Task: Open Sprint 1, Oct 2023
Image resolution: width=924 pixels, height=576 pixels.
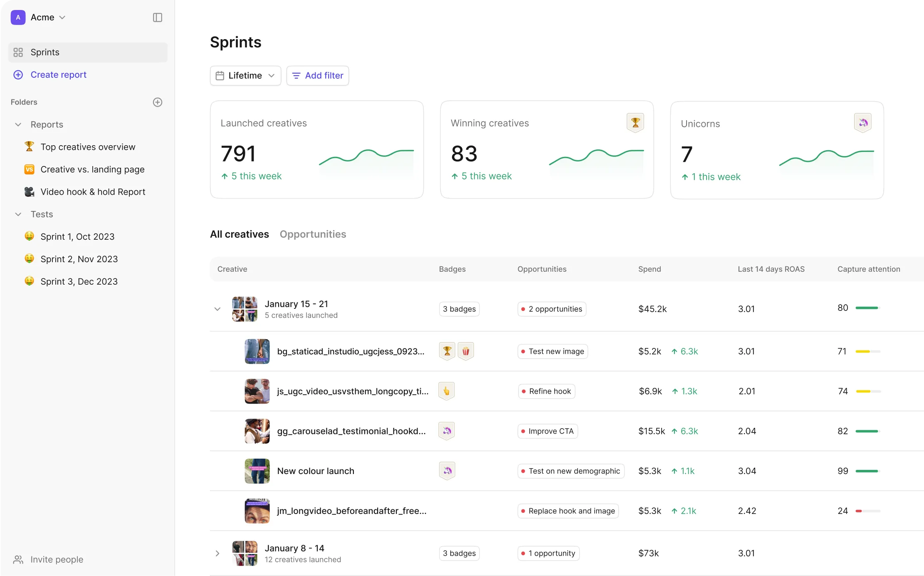Action: click(77, 236)
